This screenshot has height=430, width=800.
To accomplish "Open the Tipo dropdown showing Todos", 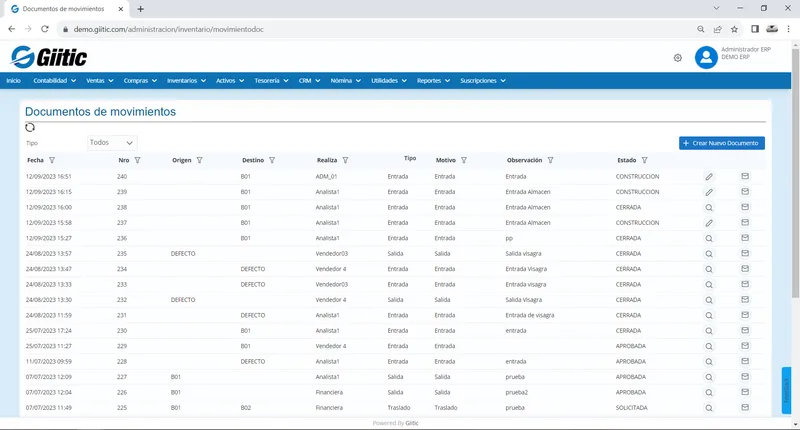I will pyautogui.click(x=112, y=143).
